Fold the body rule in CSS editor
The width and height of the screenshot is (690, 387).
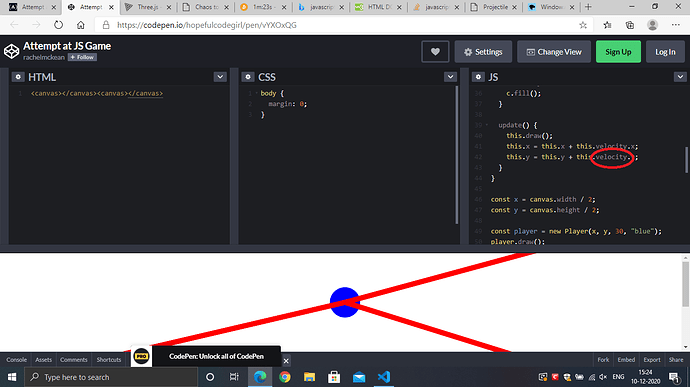tap(257, 93)
